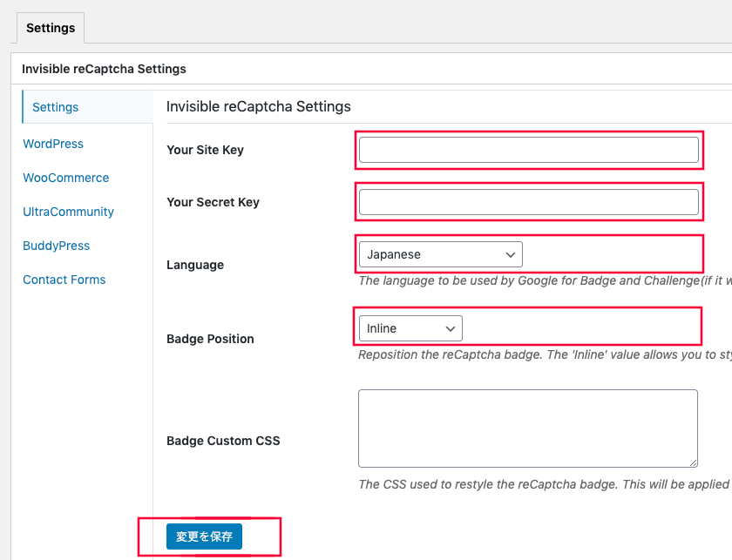Viewport: 732px width, 560px height.
Task: Click the Your Site Key label
Action: (205, 150)
